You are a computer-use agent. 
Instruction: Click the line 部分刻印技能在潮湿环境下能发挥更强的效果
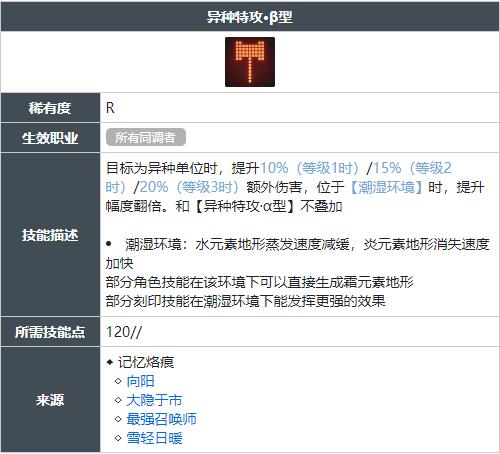[246, 301]
